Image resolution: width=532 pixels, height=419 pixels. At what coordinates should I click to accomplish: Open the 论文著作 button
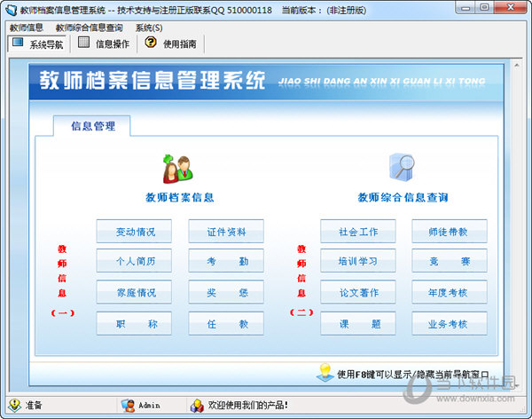[358, 292]
